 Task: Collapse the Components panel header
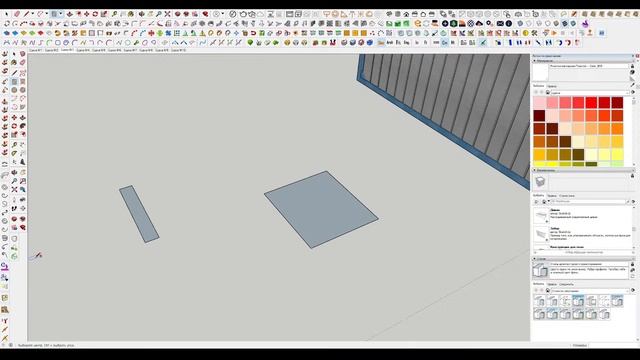pyautogui.click(x=583, y=170)
